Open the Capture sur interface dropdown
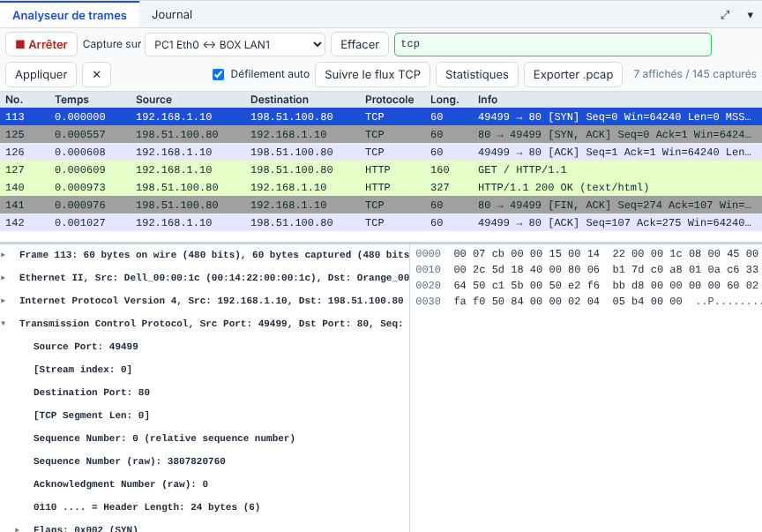This screenshot has height=532, width=762. pos(235,45)
